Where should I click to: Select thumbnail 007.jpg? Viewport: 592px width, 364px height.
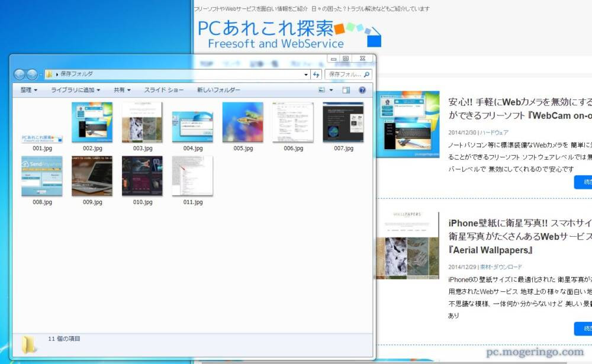[x=343, y=123]
